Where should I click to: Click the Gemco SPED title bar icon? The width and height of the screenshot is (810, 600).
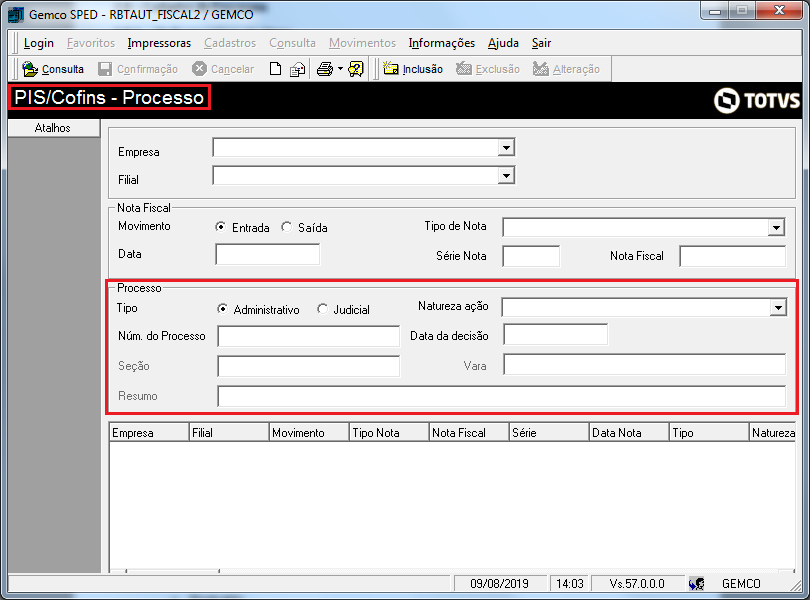point(15,14)
